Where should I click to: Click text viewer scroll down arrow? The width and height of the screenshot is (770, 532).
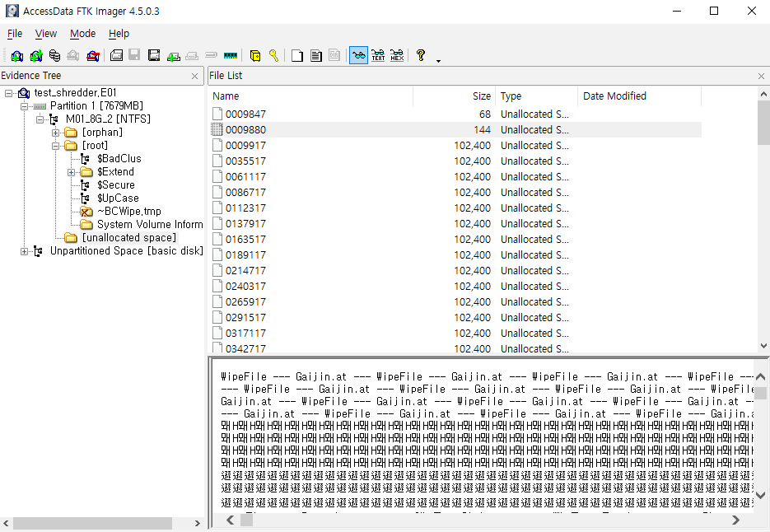point(760,495)
